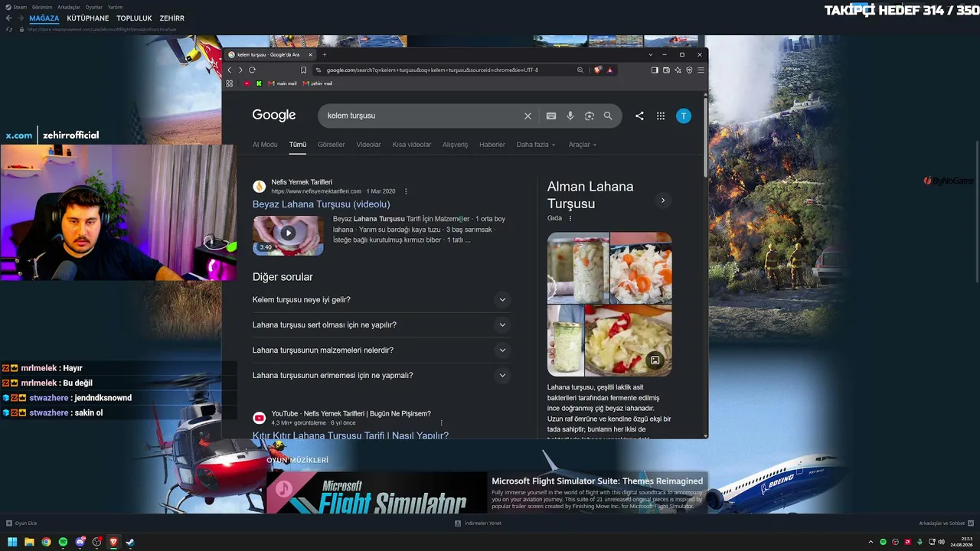Image resolution: width=980 pixels, height=551 pixels.
Task: Open the Kısa videolar tab
Action: [412, 145]
